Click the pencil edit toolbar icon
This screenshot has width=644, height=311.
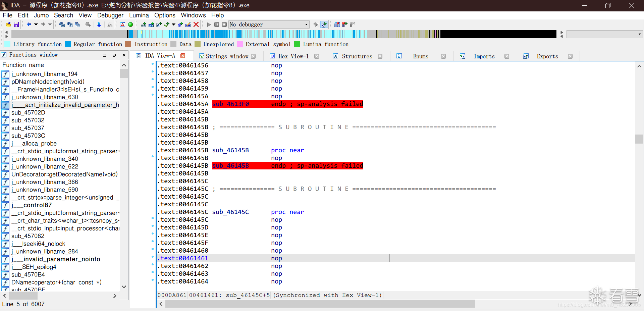click(x=188, y=24)
